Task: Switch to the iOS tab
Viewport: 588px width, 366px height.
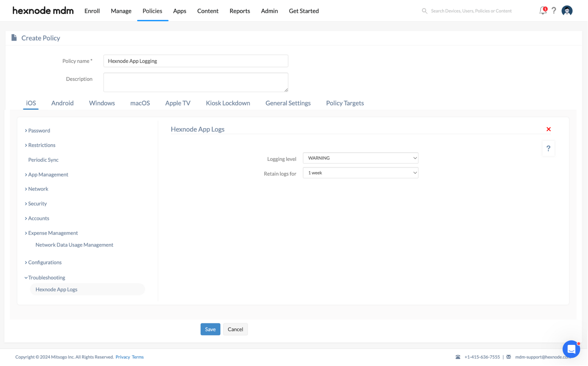Action: [31, 103]
